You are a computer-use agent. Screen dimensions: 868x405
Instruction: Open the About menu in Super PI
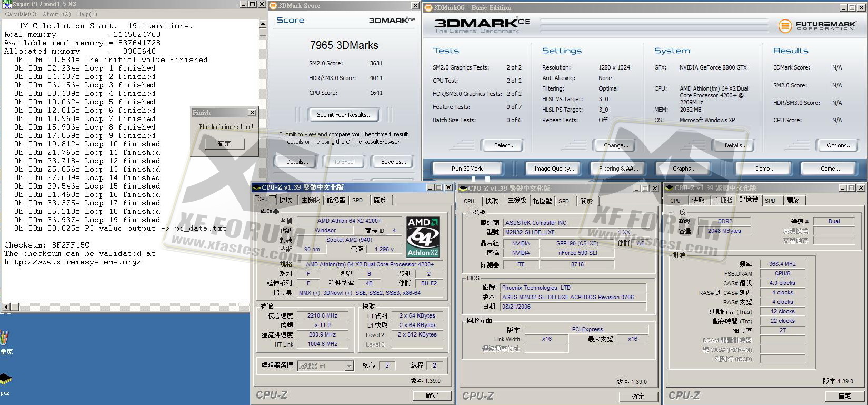click(56, 14)
